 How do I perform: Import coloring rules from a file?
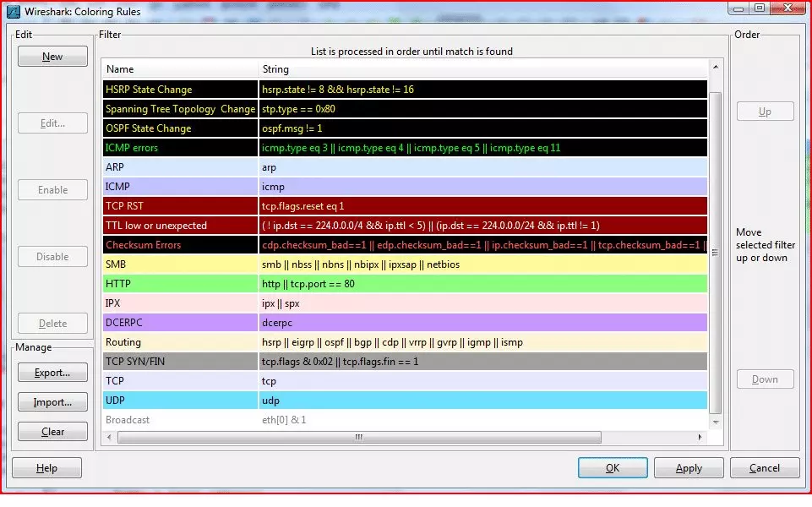click(x=52, y=401)
